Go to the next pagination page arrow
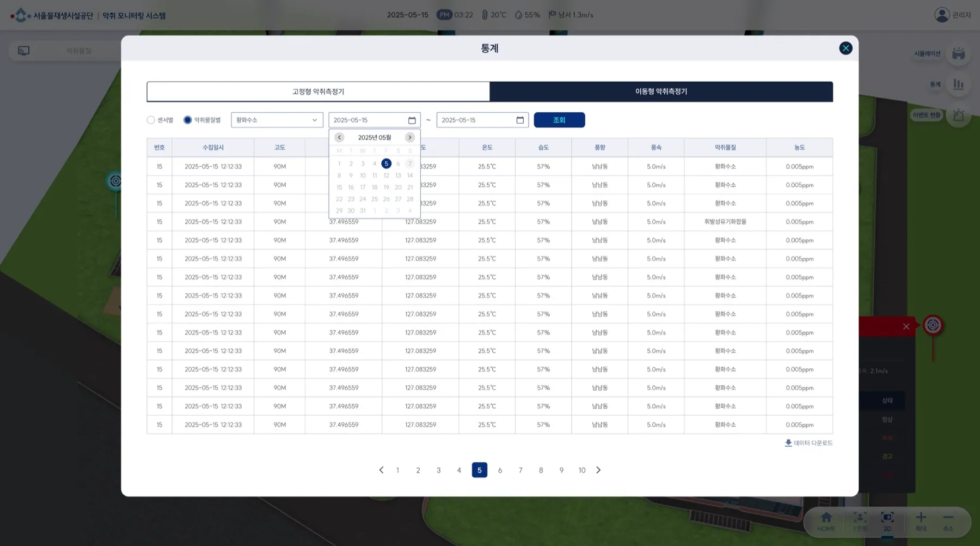Screen dimensions: 980x546 pos(598,470)
